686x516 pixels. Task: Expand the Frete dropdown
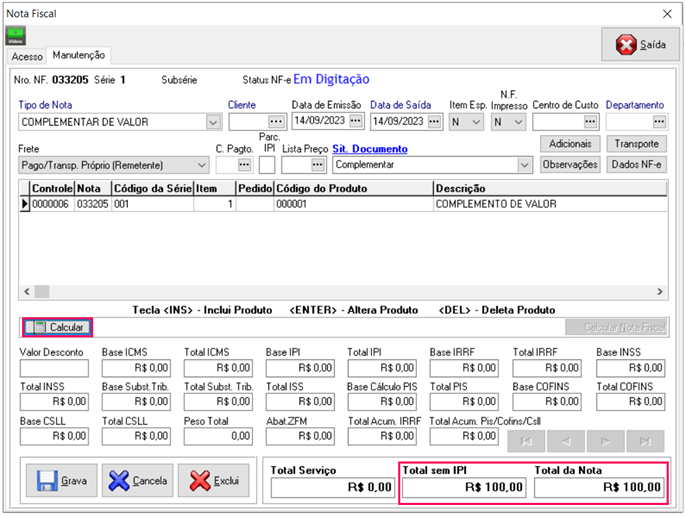(x=200, y=164)
